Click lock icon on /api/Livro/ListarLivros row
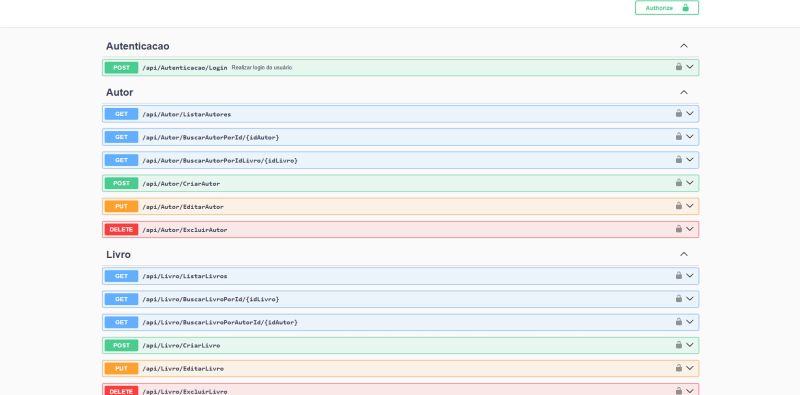The image size is (800, 395). [x=679, y=275]
